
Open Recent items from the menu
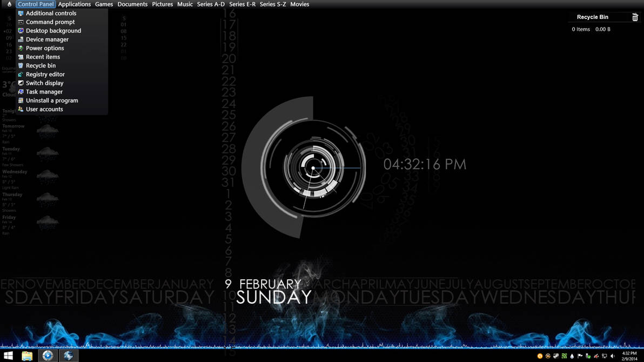click(62, 57)
